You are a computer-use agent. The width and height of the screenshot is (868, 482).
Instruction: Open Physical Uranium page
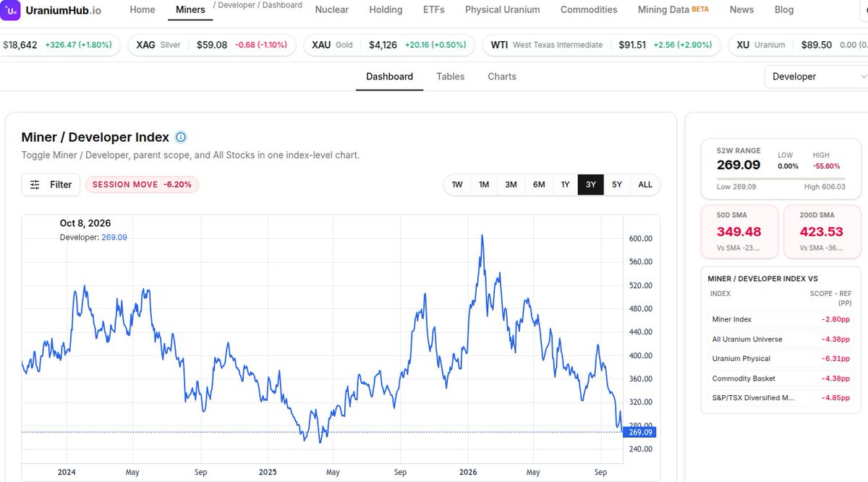503,10
